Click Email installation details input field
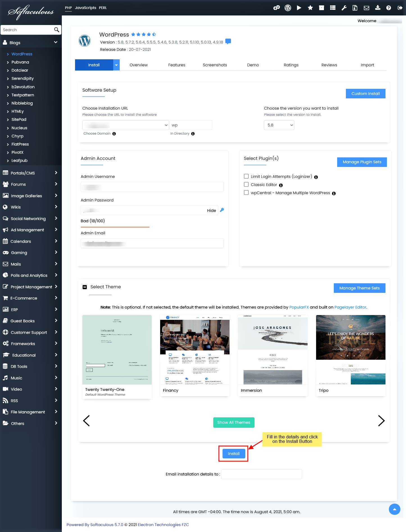 pyautogui.click(x=262, y=474)
